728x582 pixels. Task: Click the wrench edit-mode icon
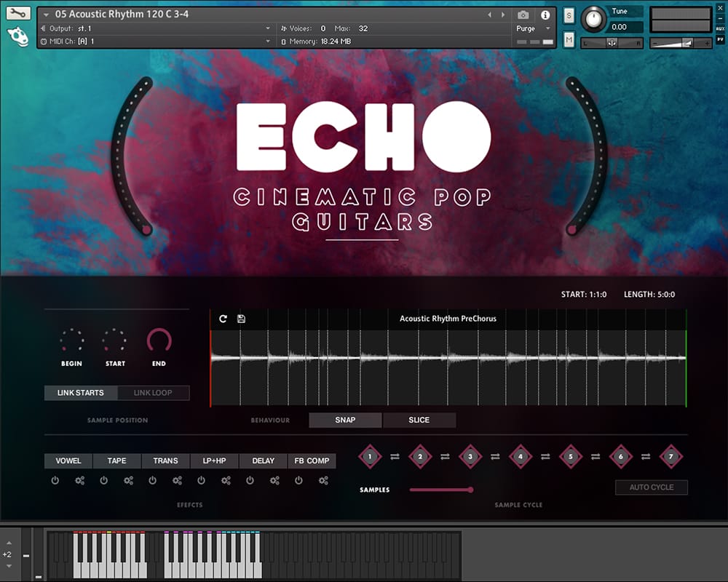click(x=18, y=13)
